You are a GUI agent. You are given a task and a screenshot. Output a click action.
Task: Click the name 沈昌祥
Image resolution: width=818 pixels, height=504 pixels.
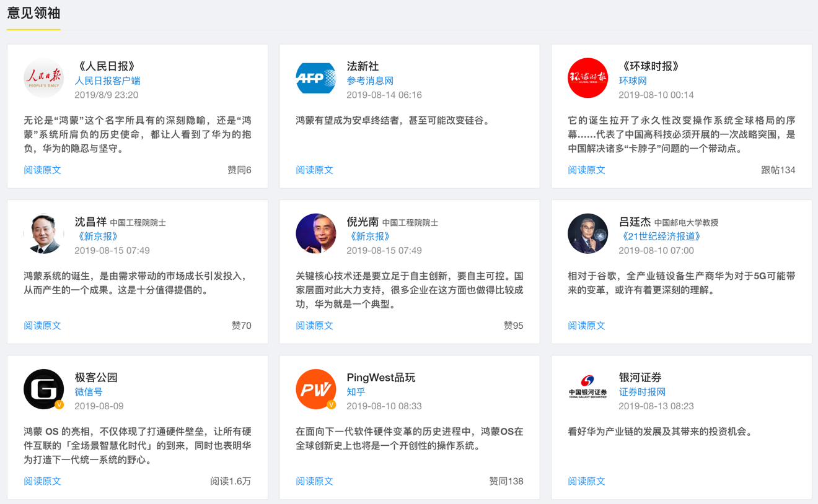point(90,221)
